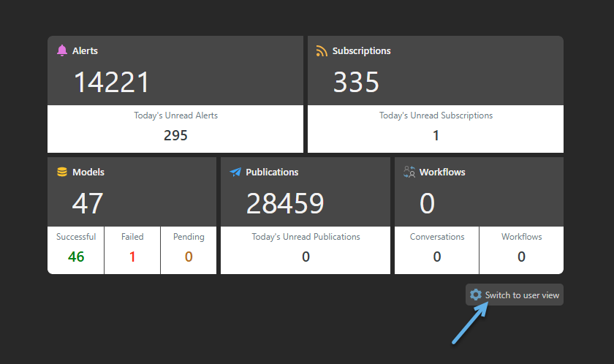
Task: Show the 1 Failed model
Action: click(x=132, y=257)
